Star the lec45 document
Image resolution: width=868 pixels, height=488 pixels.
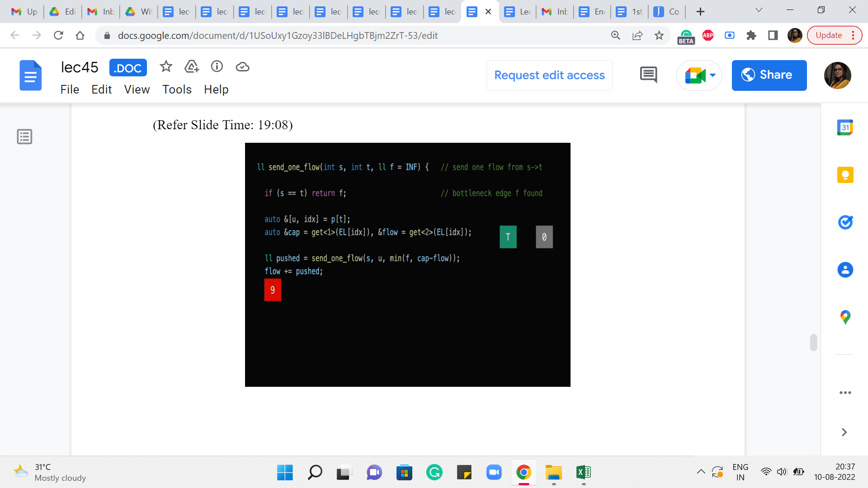tap(166, 67)
